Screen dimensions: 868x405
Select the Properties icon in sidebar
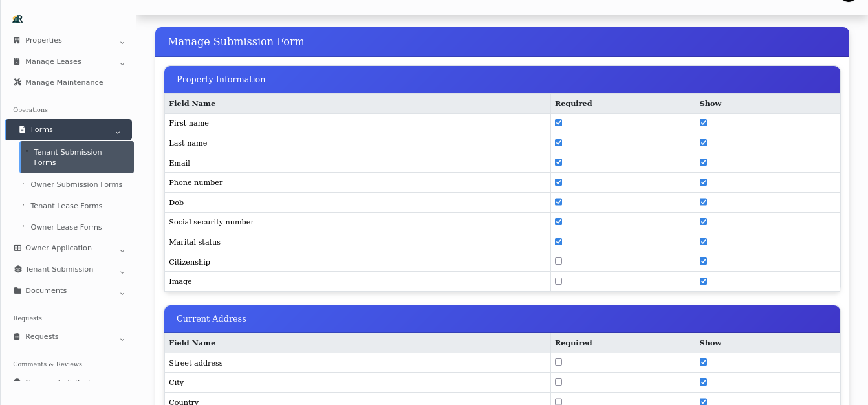pyautogui.click(x=16, y=40)
